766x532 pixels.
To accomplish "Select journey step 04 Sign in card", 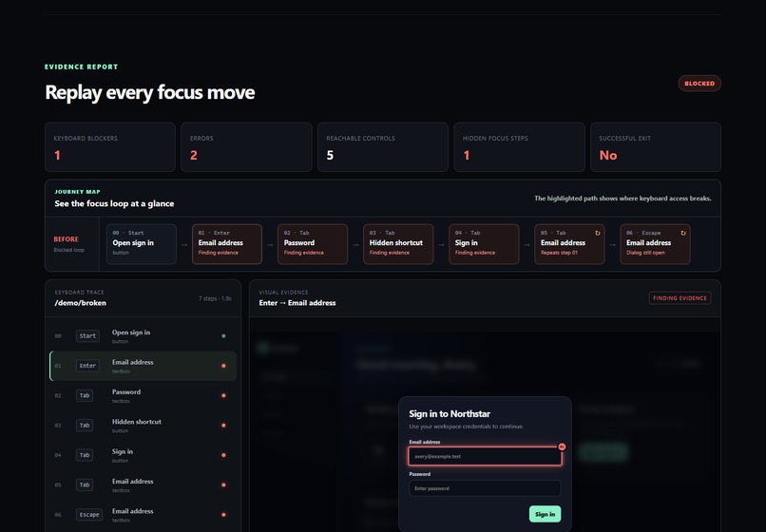I will tap(484, 244).
